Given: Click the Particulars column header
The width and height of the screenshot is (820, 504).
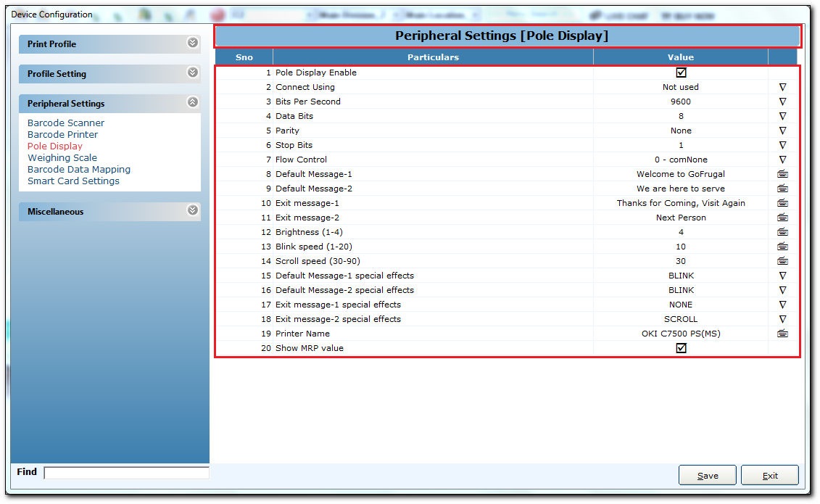Looking at the screenshot, I should coord(433,57).
